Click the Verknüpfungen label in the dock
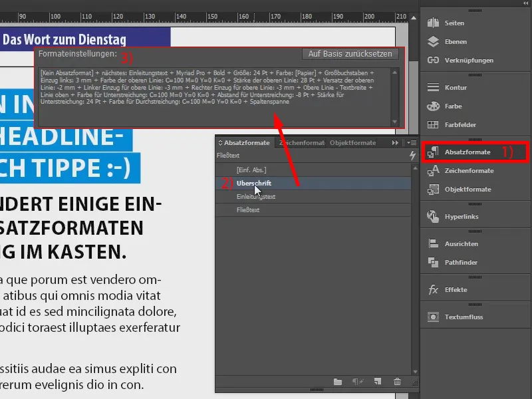The height and width of the screenshot is (399, 532). click(469, 60)
